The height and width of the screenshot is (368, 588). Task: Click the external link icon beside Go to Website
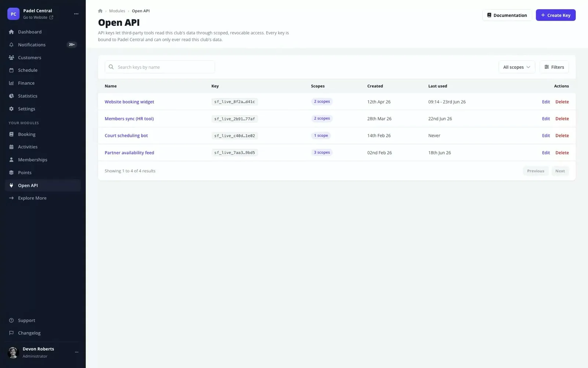coord(51,17)
